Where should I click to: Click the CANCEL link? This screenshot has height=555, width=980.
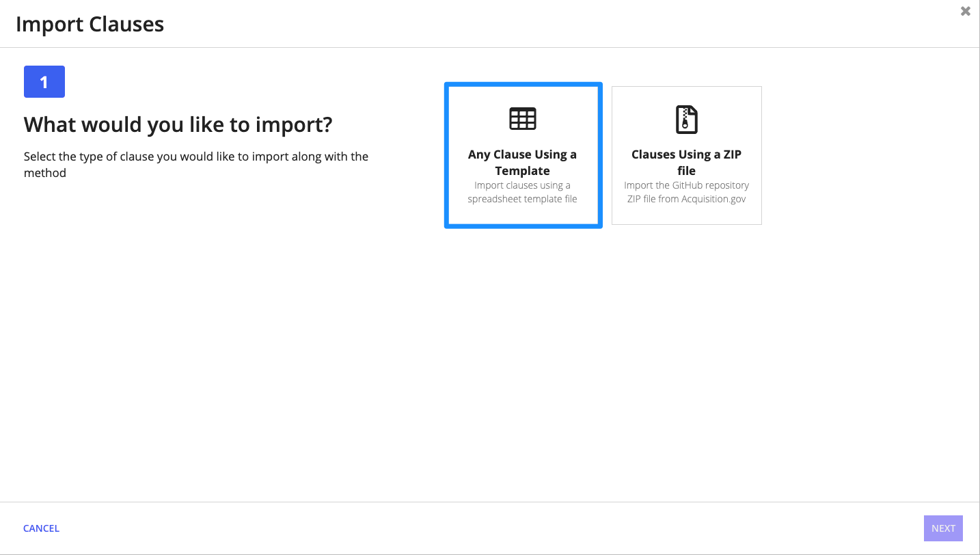(x=41, y=528)
